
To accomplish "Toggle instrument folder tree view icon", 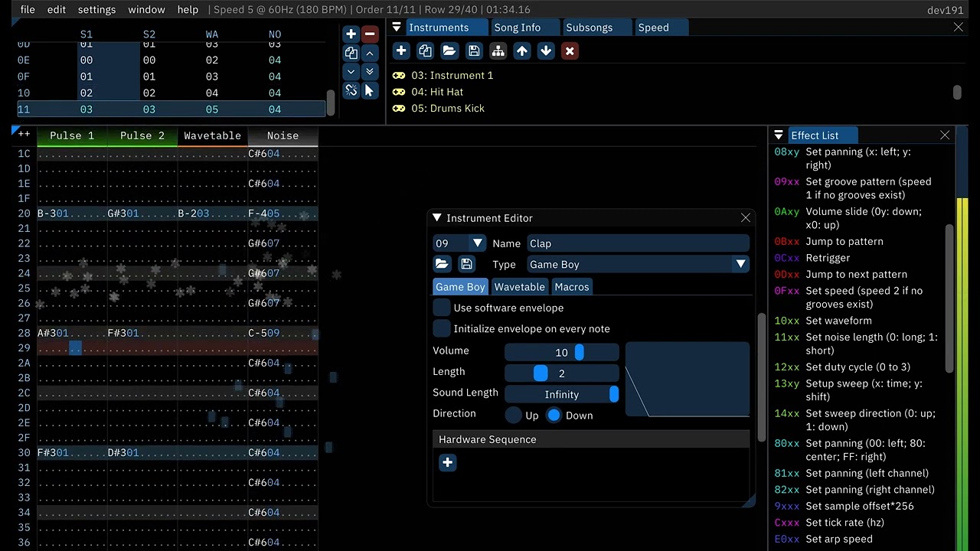I will click(498, 51).
